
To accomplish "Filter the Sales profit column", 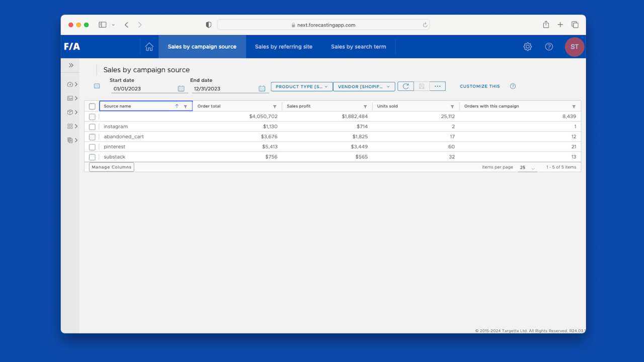I will [x=365, y=107].
